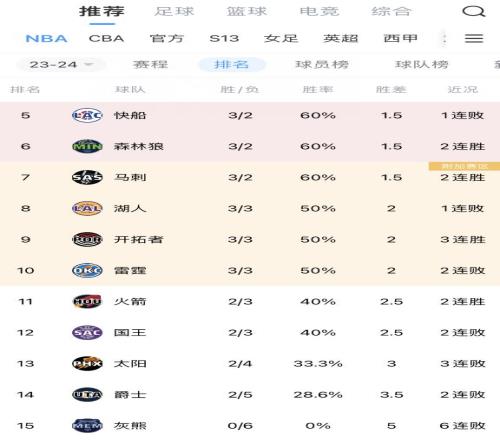500x440 pixels.
Task: Open the 爵士 Jazz team row
Action: click(x=250, y=395)
